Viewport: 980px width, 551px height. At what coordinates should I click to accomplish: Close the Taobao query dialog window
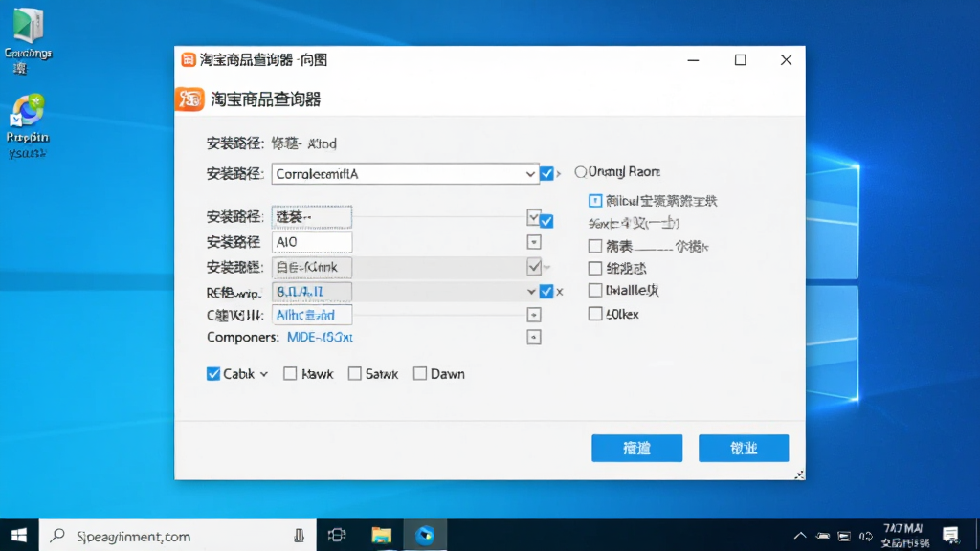click(x=787, y=60)
